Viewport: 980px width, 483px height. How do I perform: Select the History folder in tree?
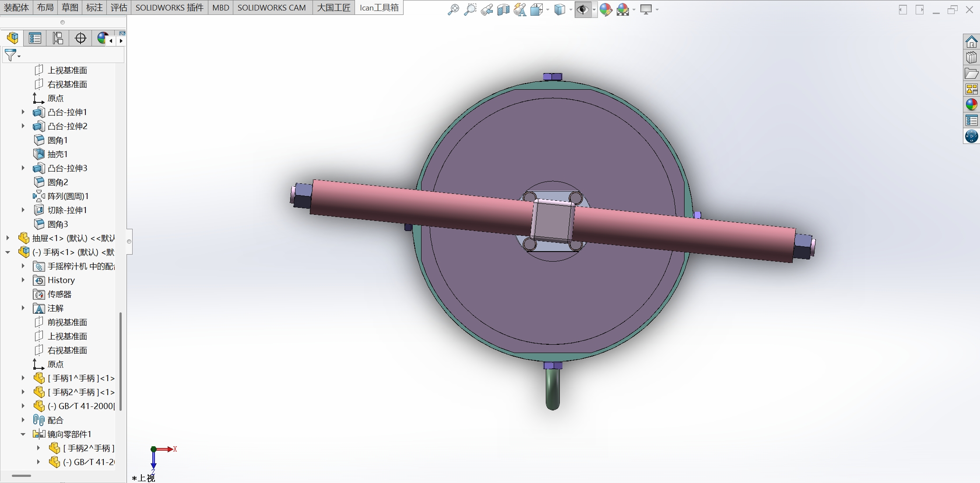[x=61, y=280]
